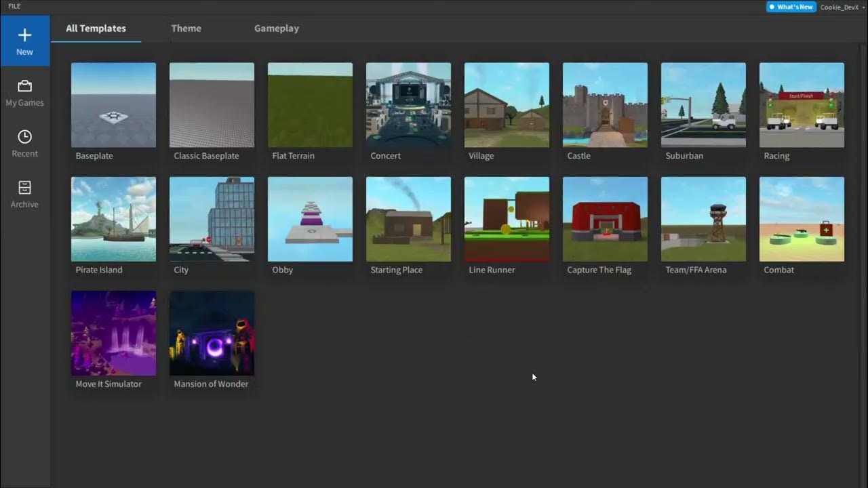Expand the Cookie_DevX account dropdown
The height and width of the screenshot is (488, 868).
pyautogui.click(x=843, y=7)
